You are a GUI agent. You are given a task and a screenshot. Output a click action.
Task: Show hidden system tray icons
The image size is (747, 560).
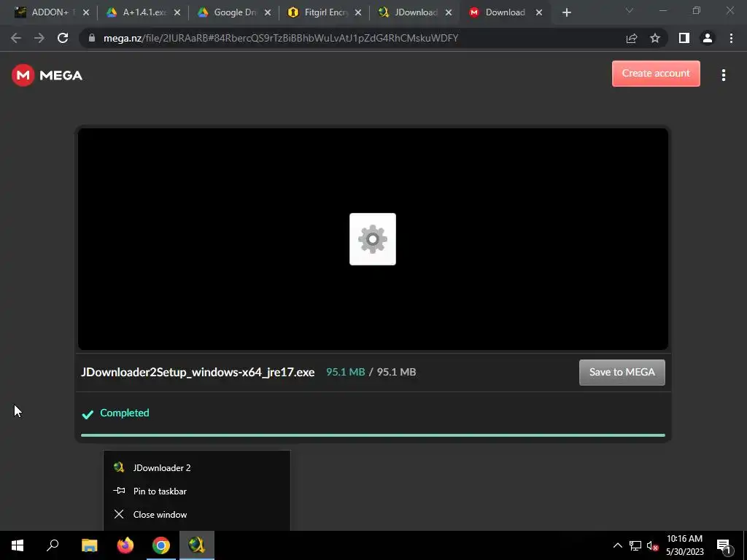pyautogui.click(x=617, y=545)
